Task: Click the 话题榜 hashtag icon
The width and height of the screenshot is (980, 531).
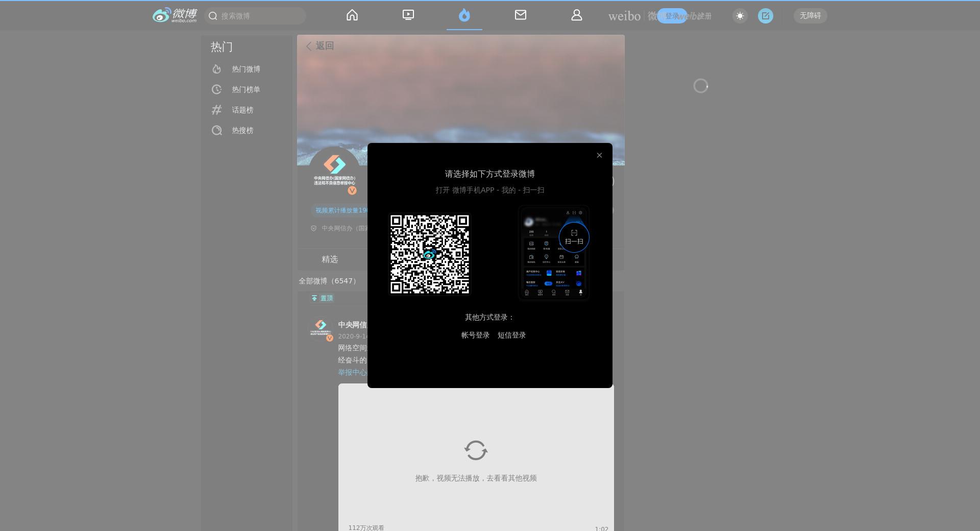Action: [217, 110]
